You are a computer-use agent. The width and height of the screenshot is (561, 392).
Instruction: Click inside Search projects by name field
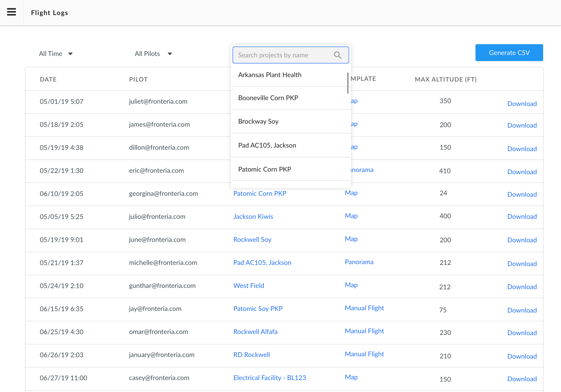[x=291, y=55]
